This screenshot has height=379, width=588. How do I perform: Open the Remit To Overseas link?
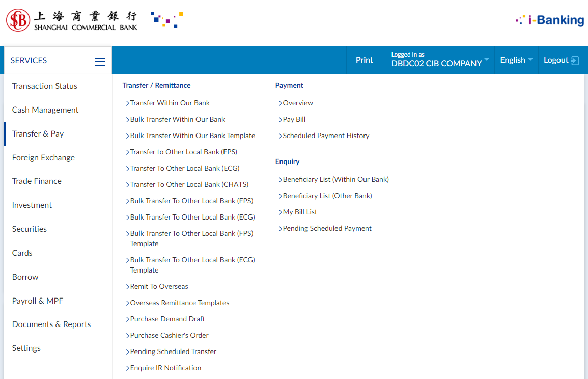[x=159, y=287]
